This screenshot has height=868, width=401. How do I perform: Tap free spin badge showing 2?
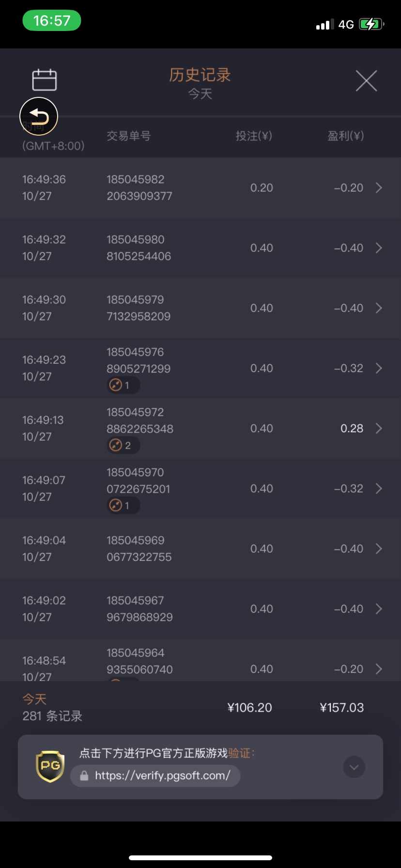[123, 446]
